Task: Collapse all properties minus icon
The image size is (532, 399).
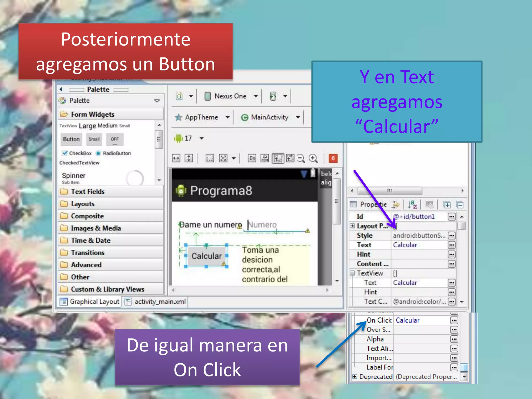Action: [460, 205]
